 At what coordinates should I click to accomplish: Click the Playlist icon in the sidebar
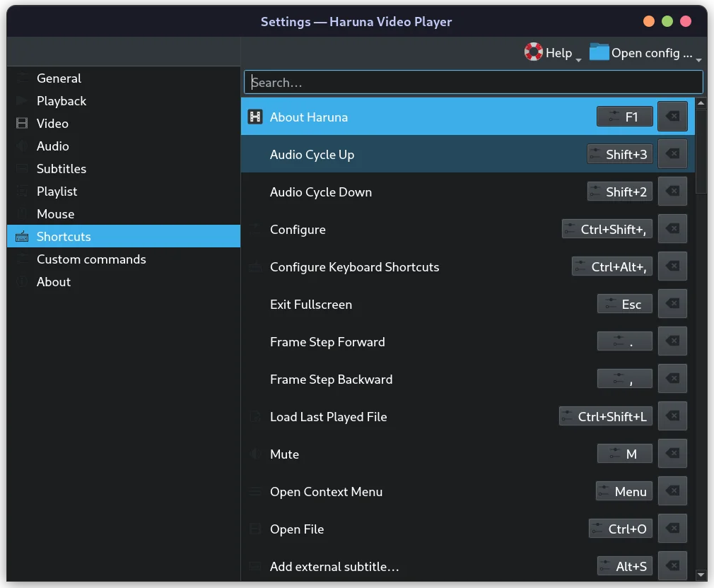[x=23, y=192]
